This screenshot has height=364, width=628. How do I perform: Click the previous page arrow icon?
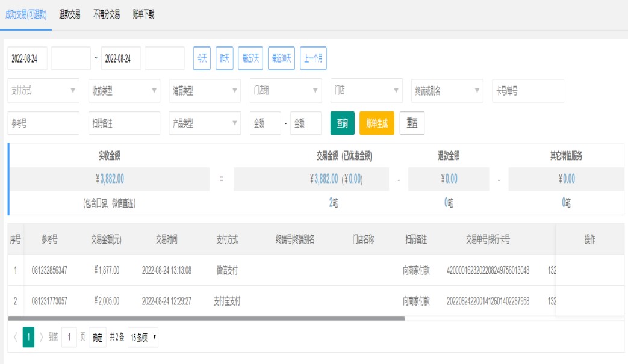(x=15, y=338)
